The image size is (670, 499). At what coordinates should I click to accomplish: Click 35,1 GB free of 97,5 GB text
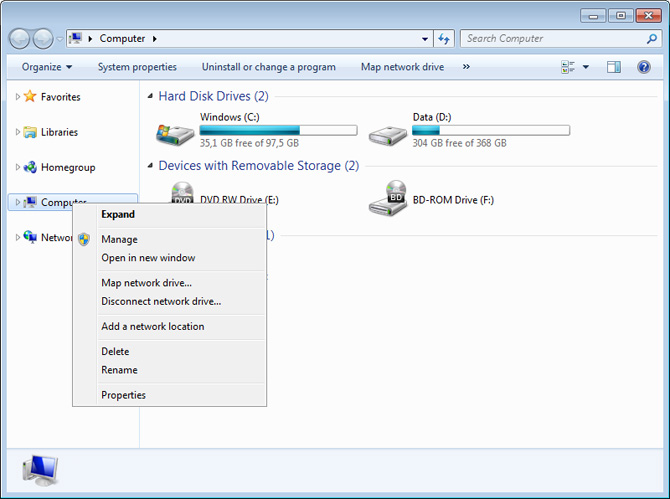(x=250, y=143)
